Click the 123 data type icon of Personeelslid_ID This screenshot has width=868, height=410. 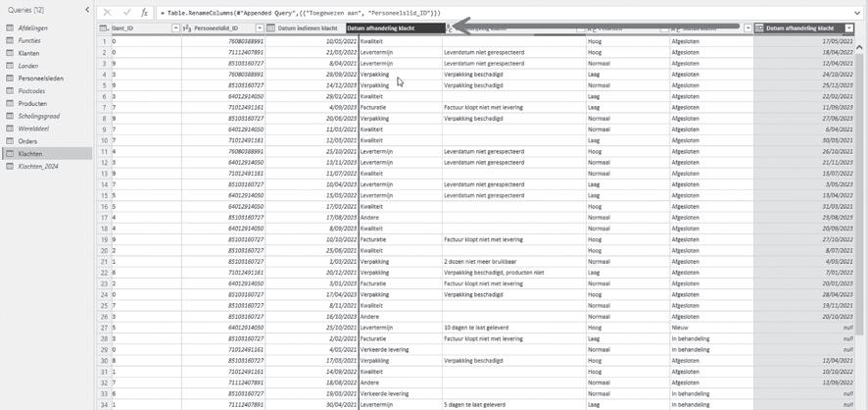[187, 27]
